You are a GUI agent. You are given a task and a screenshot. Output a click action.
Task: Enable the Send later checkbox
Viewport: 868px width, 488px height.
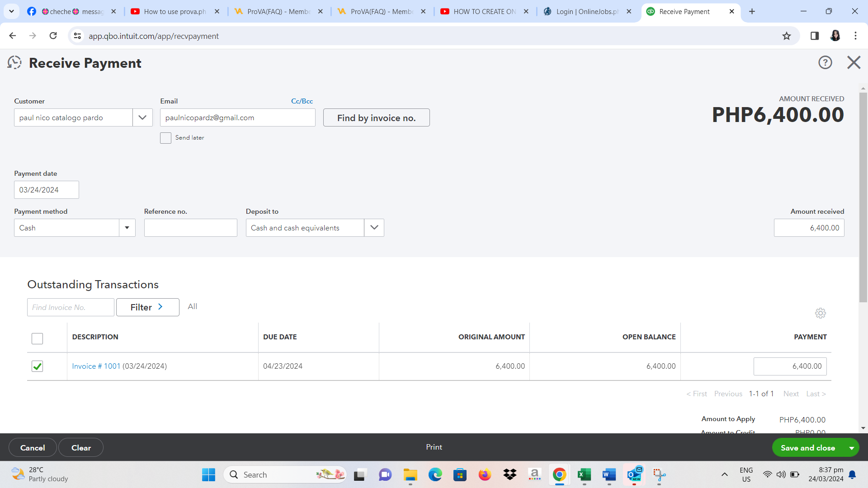tap(165, 138)
